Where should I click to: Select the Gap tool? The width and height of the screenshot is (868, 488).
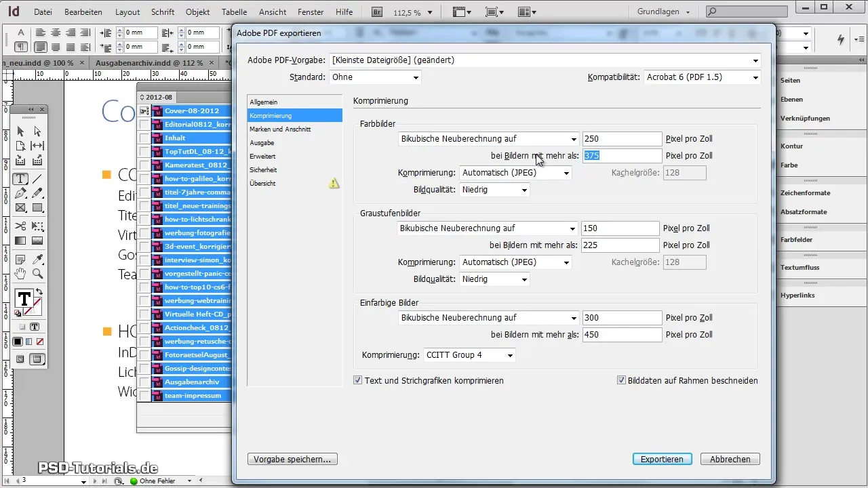click(x=37, y=146)
